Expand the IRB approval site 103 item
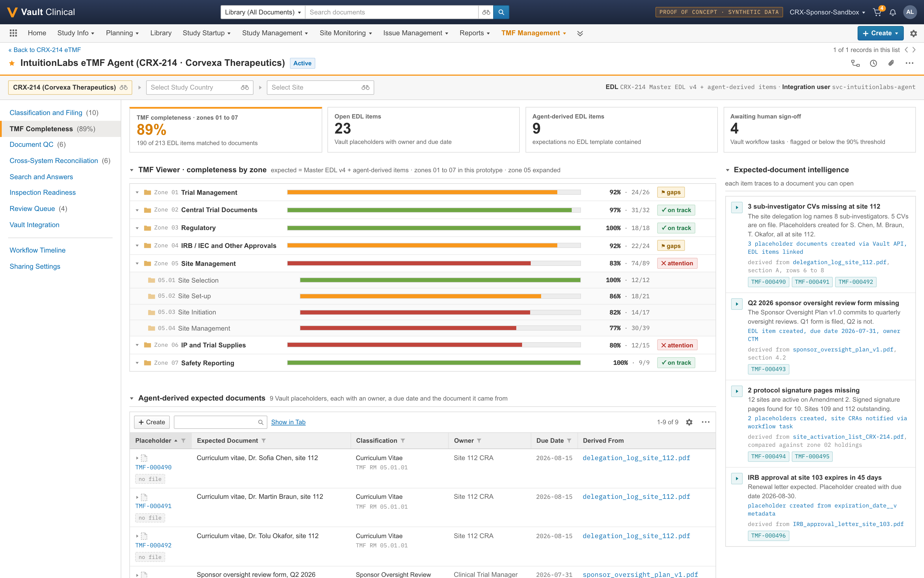Viewport: 924px width, 578px height. coord(737,478)
